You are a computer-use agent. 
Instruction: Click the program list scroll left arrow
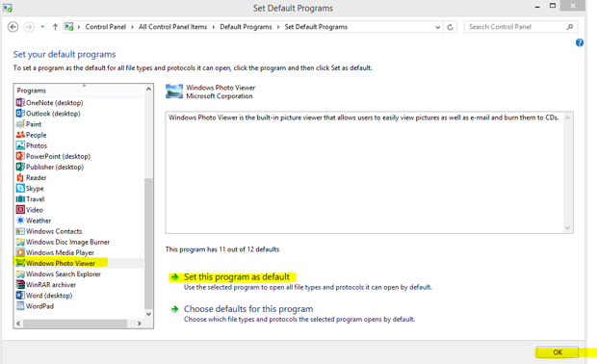18,324
